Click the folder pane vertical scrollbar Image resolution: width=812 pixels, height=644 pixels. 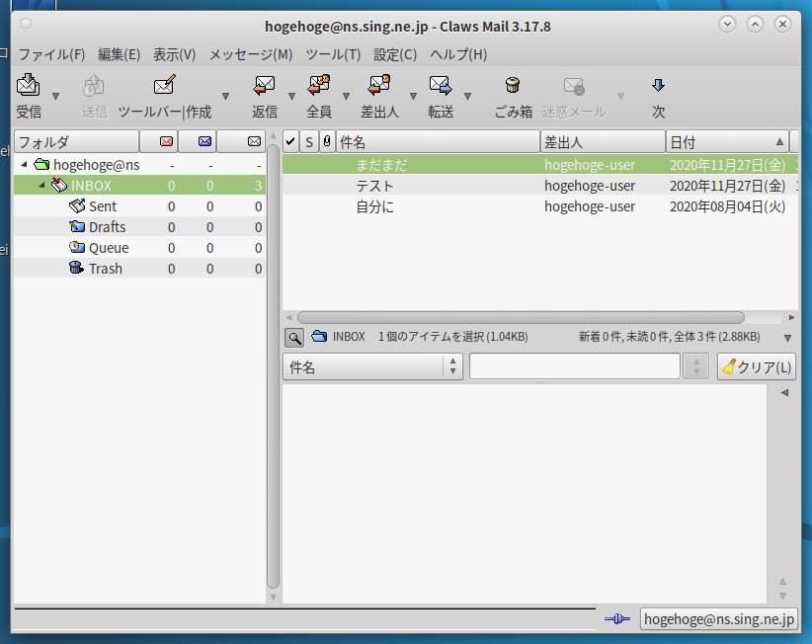[x=274, y=367]
